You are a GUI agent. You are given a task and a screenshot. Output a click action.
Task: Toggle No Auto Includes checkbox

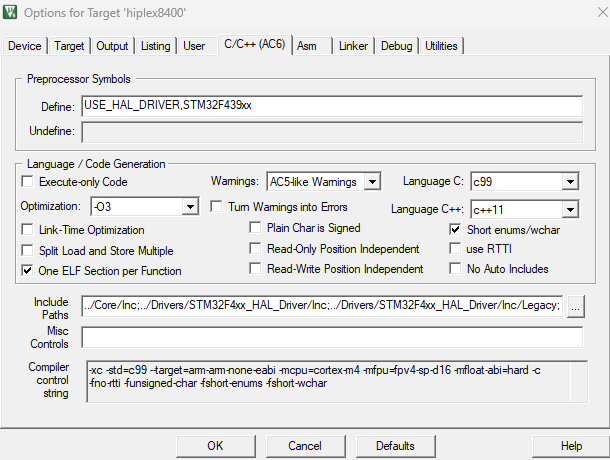455,269
